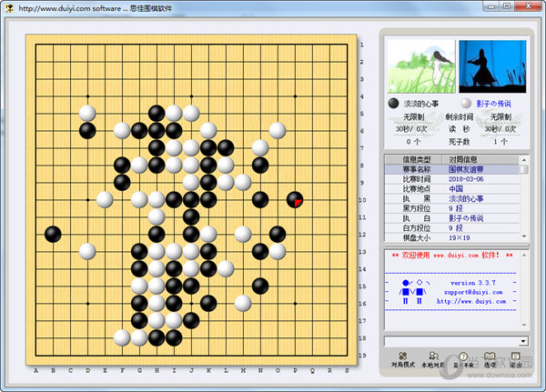Click the black player's blue silhouette avatar
Viewport: 546px width, 392px height.
[492, 66]
